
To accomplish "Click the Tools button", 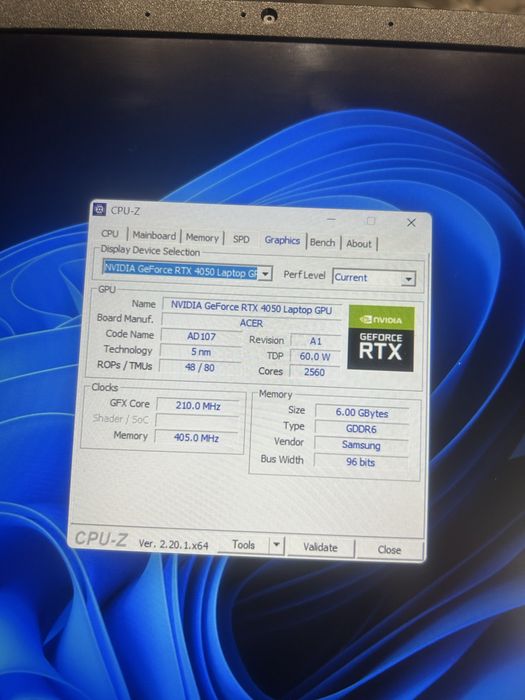I will 243,545.
